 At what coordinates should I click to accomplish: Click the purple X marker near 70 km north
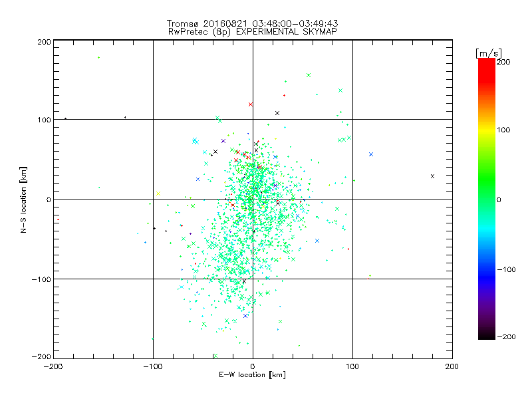point(223,141)
